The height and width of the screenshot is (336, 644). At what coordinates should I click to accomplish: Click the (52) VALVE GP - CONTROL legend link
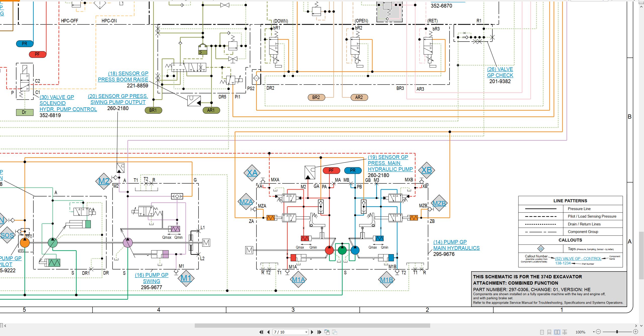coord(578,259)
